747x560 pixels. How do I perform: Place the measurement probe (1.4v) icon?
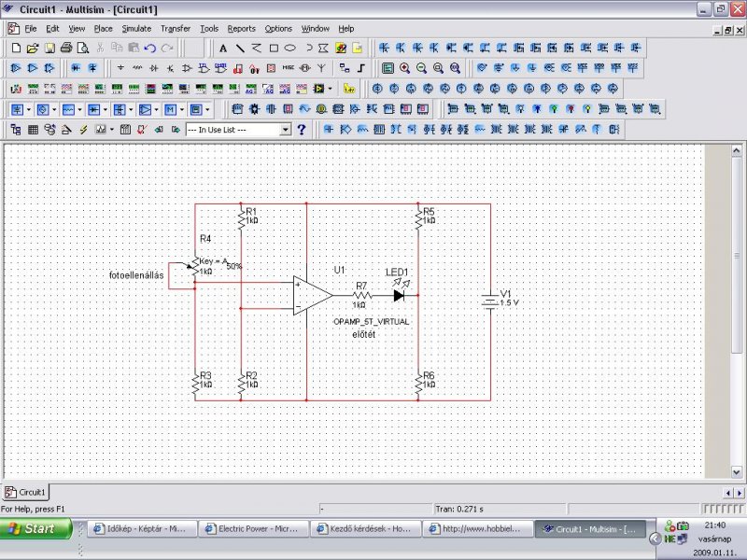349,89
